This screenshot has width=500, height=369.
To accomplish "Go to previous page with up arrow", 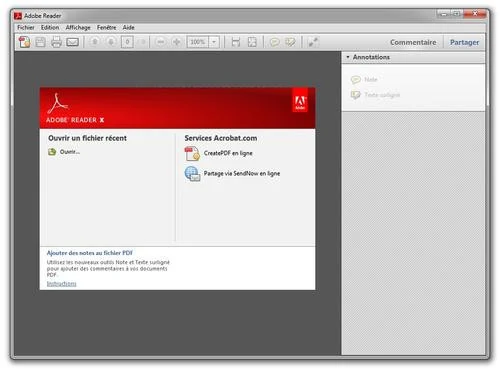I will pos(95,42).
